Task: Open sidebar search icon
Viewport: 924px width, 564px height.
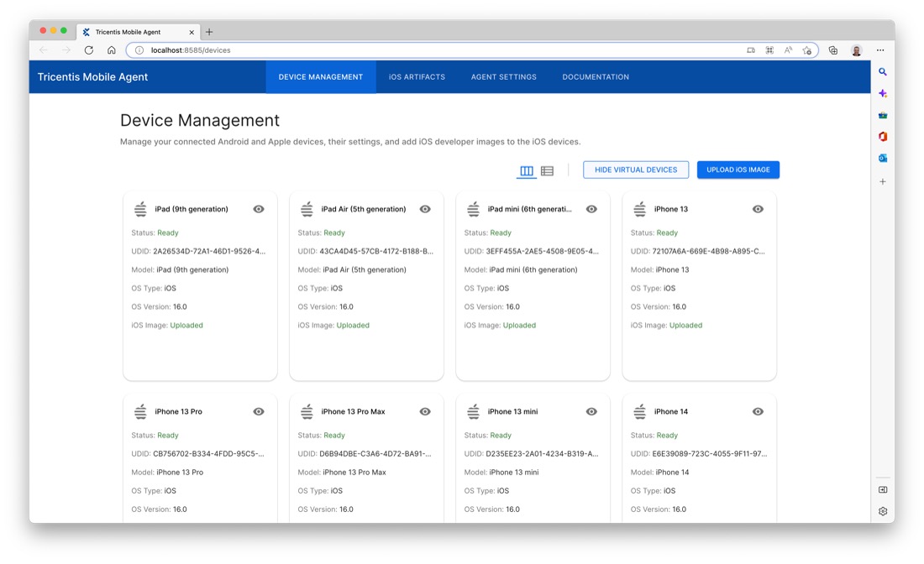Action: point(883,72)
